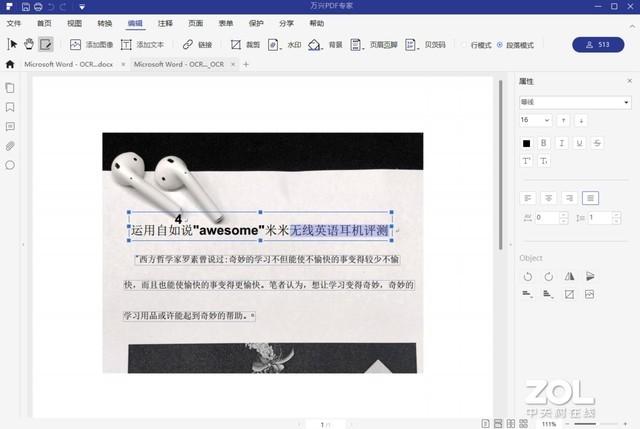Open the 转换 ribbon tab
Image resolution: width=640 pixels, height=429 pixels.
tap(104, 23)
